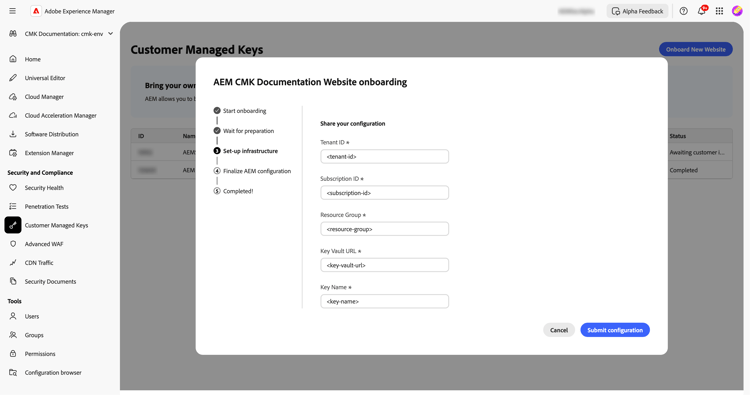Image resolution: width=750 pixels, height=395 pixels.
Task: Open Permissions in the sidebar
Action: tap(40, 353)
